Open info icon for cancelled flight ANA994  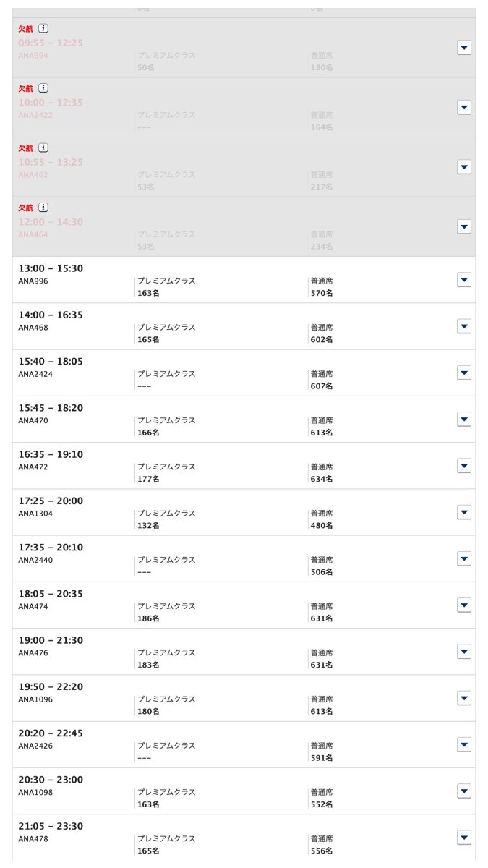tap(43, 28)
